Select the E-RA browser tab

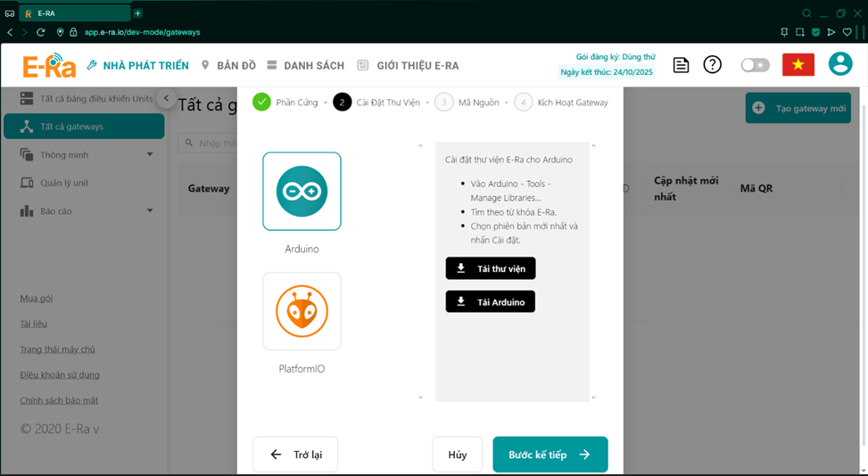pos(75,12)
